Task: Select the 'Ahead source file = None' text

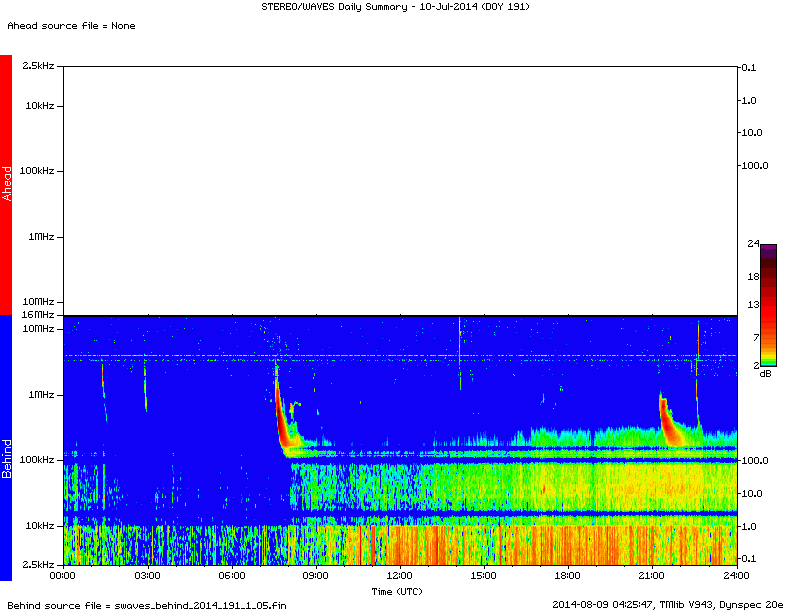Action: point(71,26)
